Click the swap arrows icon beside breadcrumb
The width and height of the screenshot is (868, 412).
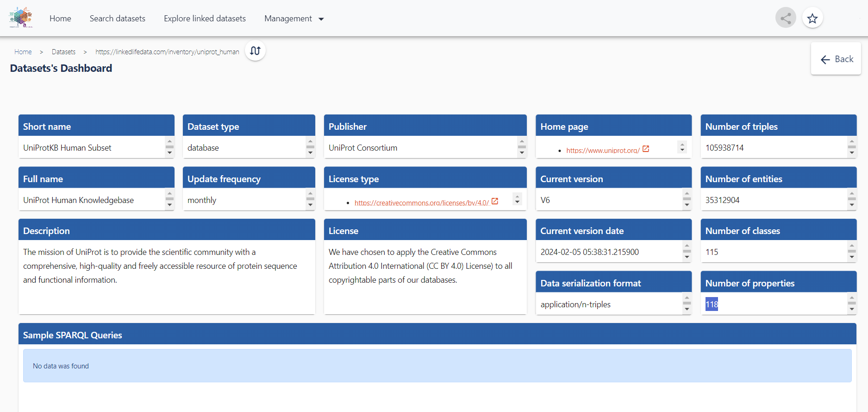pyautogui.click(x=255, y=51)
